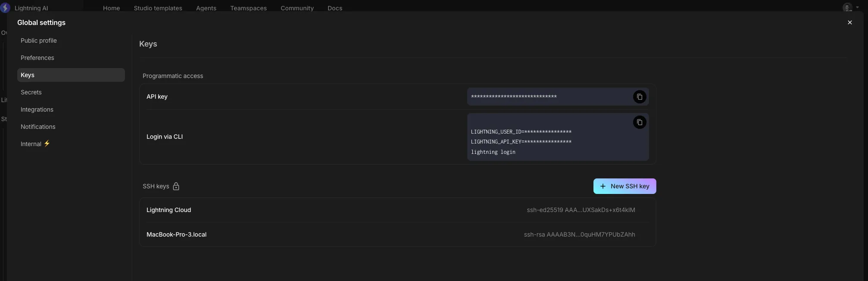Screen dimensions: 868x281
Task: Click the LIGHTNING_API_KEY line
Action: (x=521, y=142)
